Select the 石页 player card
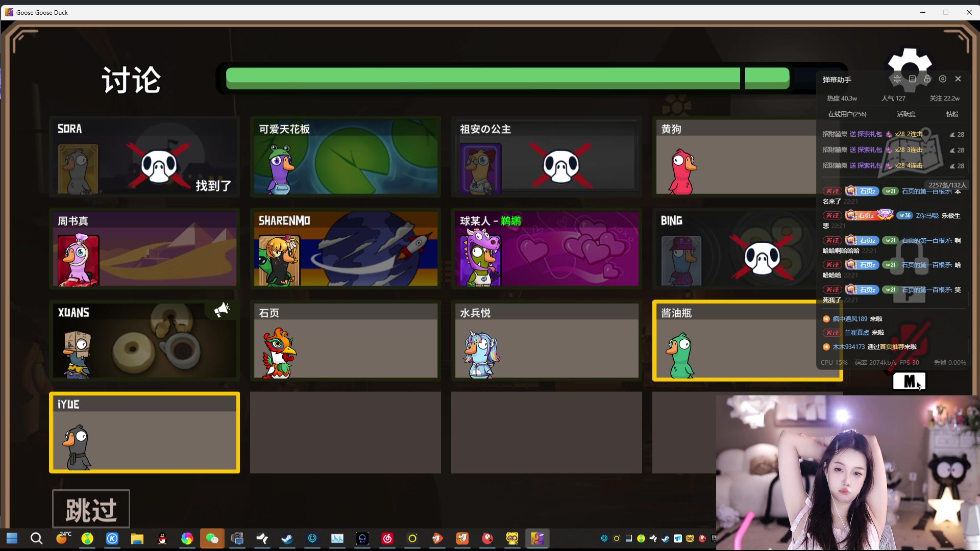The height and width of the screenshot is (551, 980). pos(346,340)
